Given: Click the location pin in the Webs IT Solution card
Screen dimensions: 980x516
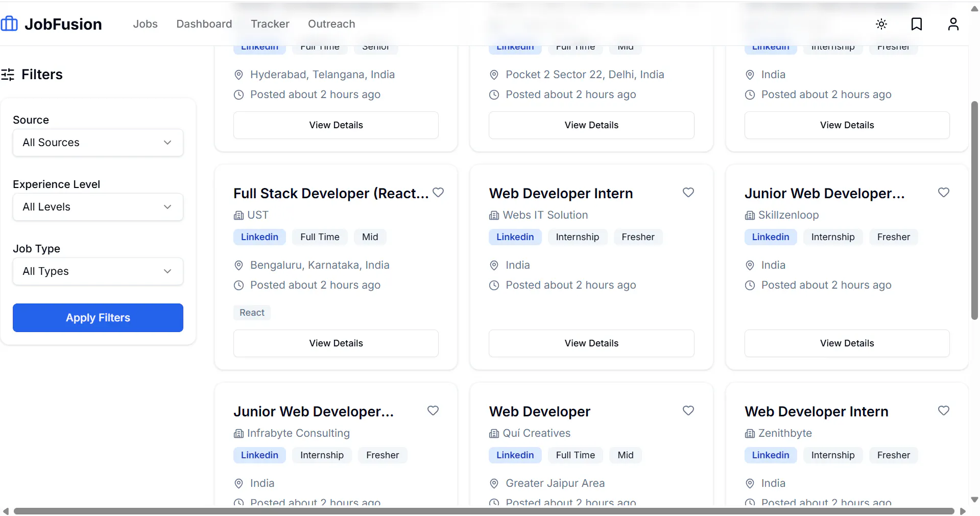Looking at the screenshot, I should coord(494,265).
